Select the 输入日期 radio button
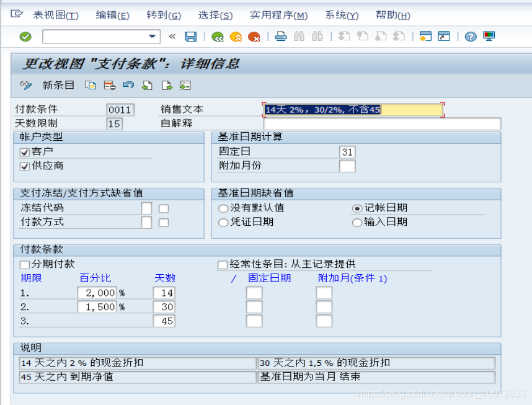 [357, 223]
